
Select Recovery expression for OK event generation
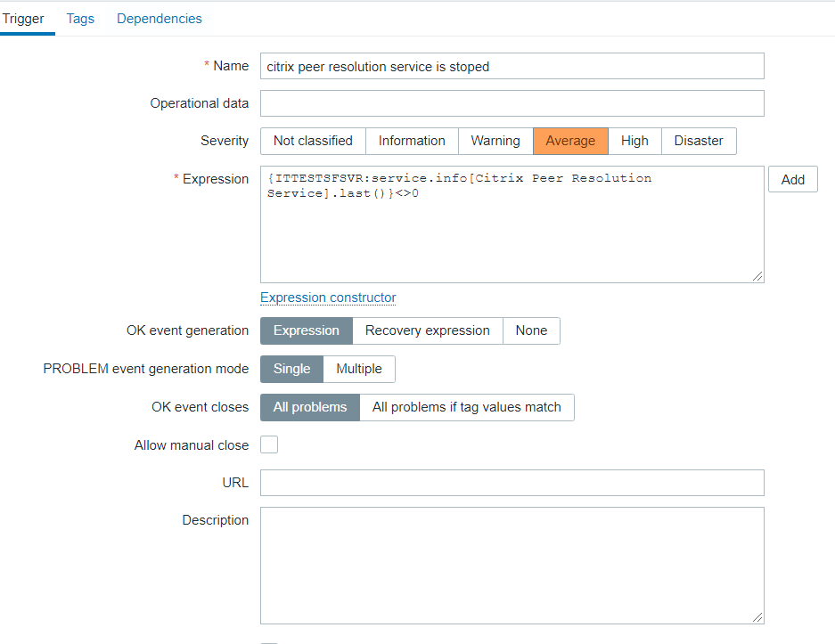[x=428, y=330]
